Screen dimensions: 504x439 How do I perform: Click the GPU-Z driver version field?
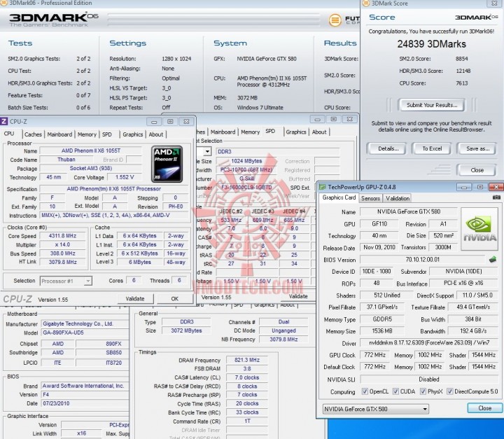click(429, 343)
